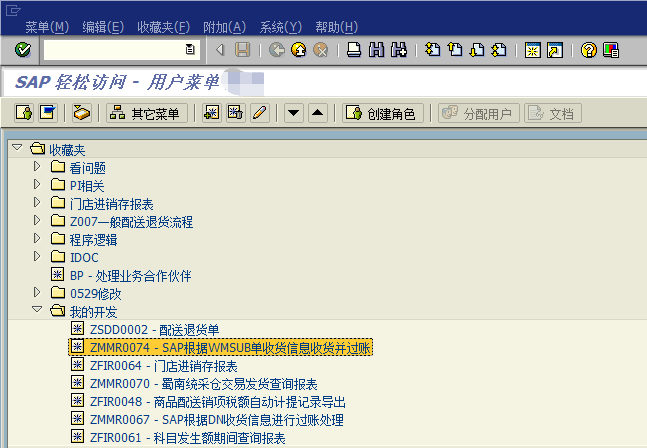Viewport: 647px width, 448px height.
Task: Click the Customize Local Layout icon
Action: coord(611,50)
